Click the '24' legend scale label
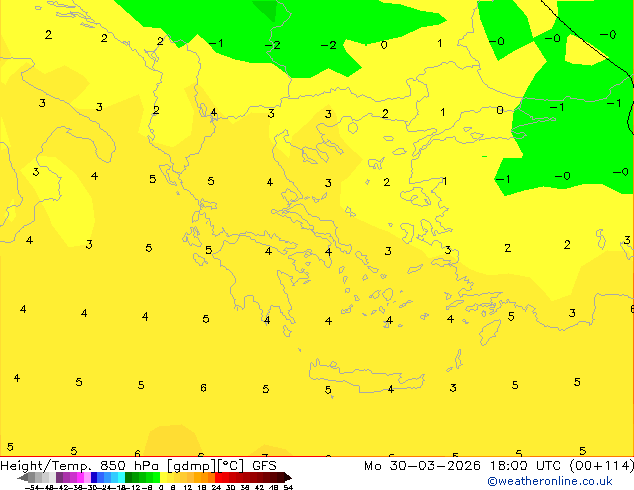 (216, 488)
